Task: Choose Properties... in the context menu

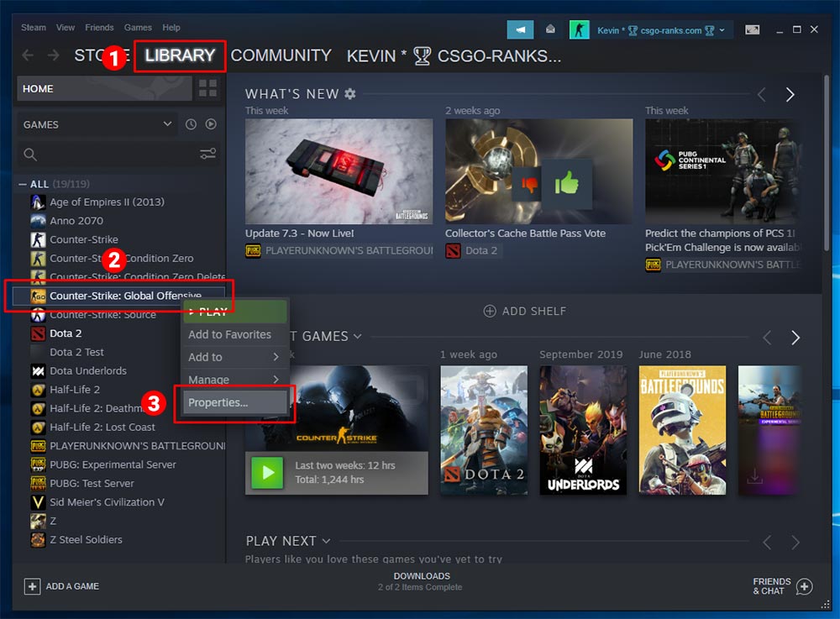Action: (234, 402)
